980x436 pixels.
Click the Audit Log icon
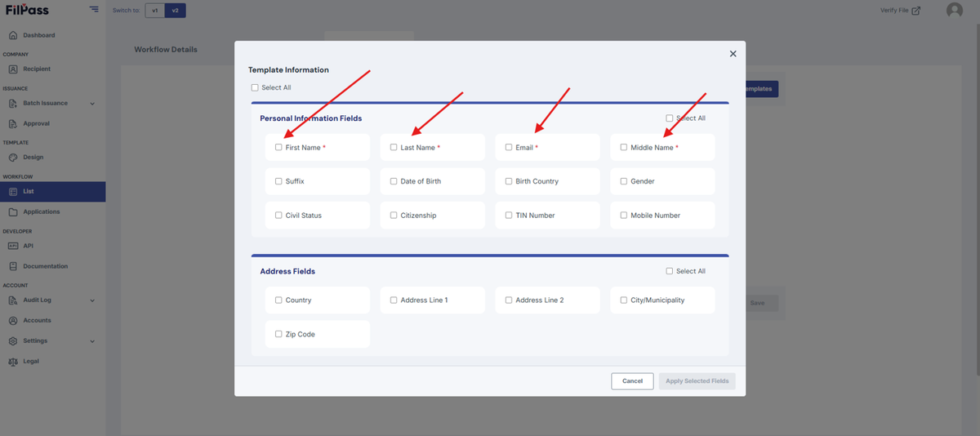(13, 300)
